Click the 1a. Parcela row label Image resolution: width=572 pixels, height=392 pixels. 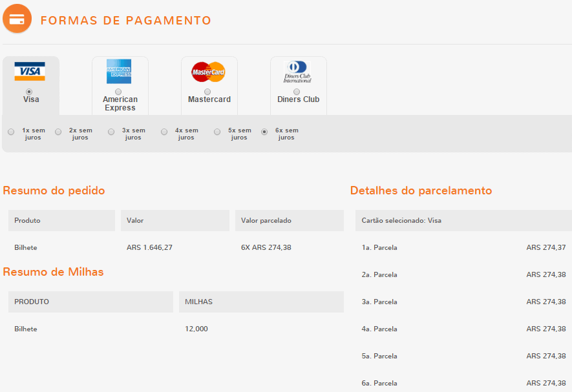pos(379,247)
